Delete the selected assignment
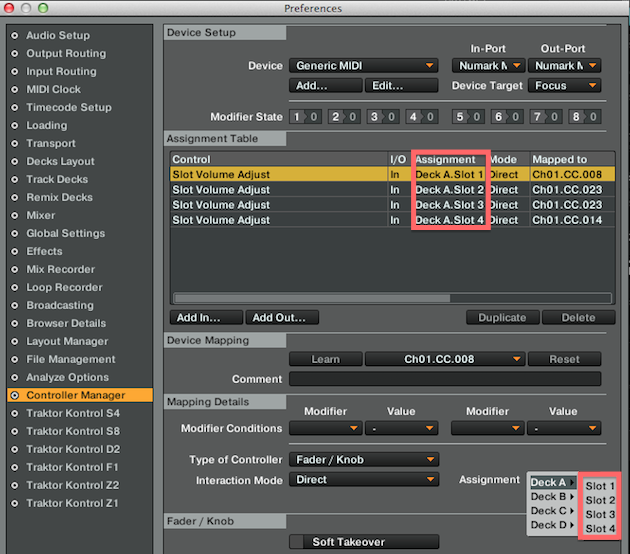Image resolution: width=630 pixels, height=554 pixels. (x=578, y=317)
